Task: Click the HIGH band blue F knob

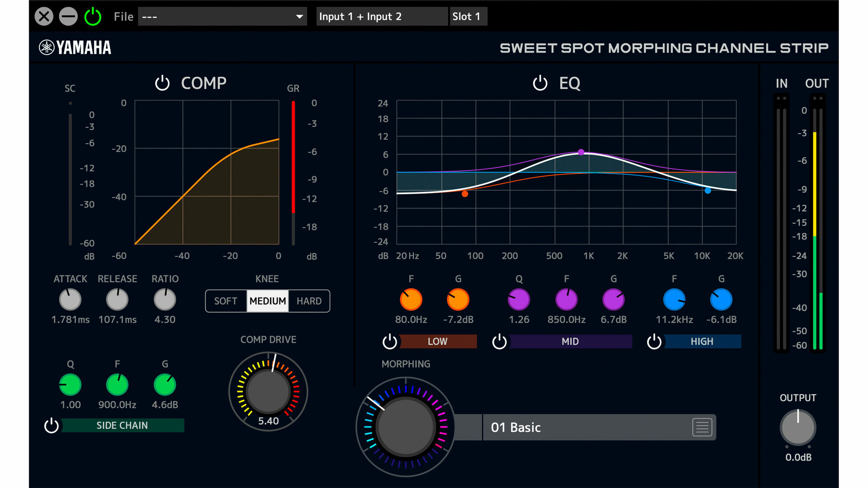Action: (x=674, y=299)
